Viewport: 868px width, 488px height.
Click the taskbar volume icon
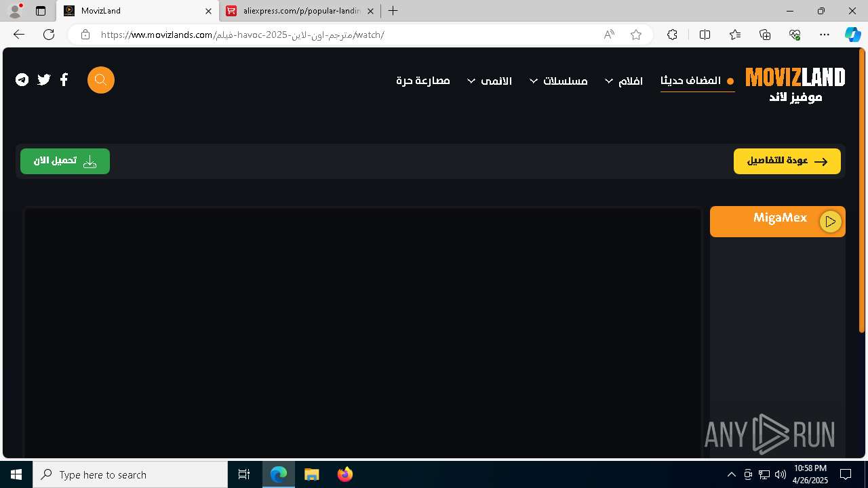pos(780,474)
